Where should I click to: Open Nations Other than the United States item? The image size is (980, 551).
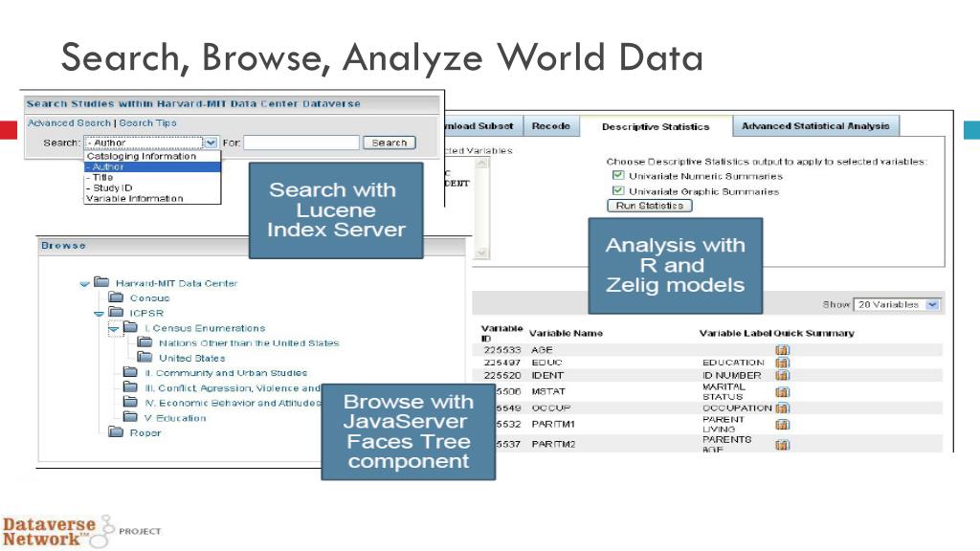(x=249, y=343)
